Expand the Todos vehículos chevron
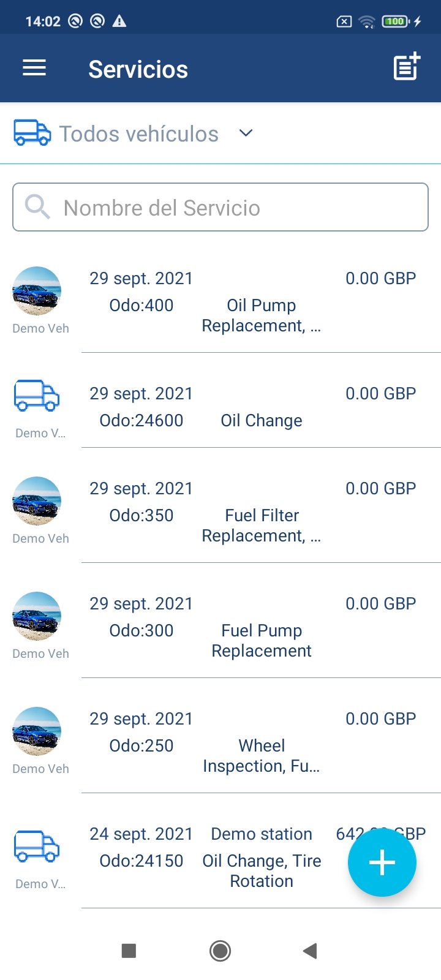This screenshot has height=980, width=441. 246,133
